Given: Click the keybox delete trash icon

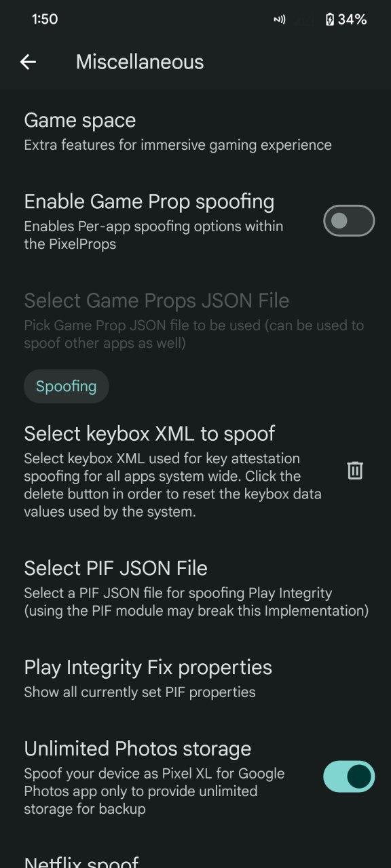Looking at the screenshot, I should 355,470.
